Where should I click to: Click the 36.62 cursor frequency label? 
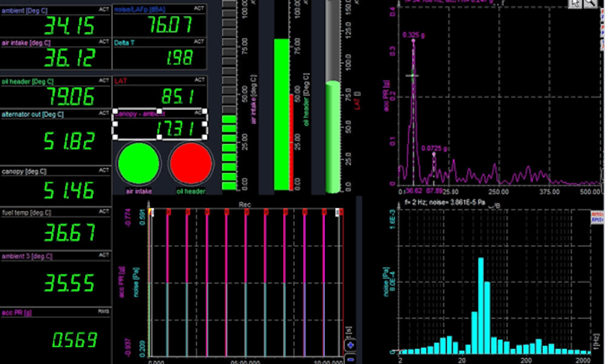(414, 191)
